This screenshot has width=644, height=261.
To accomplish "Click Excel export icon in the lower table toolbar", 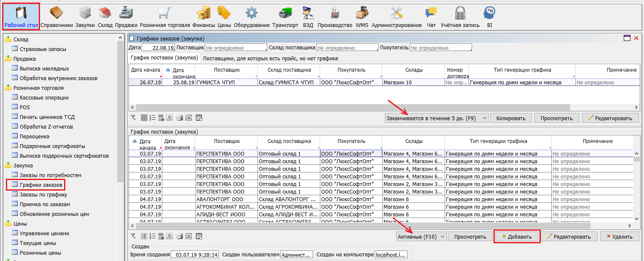I will (189, 236).
